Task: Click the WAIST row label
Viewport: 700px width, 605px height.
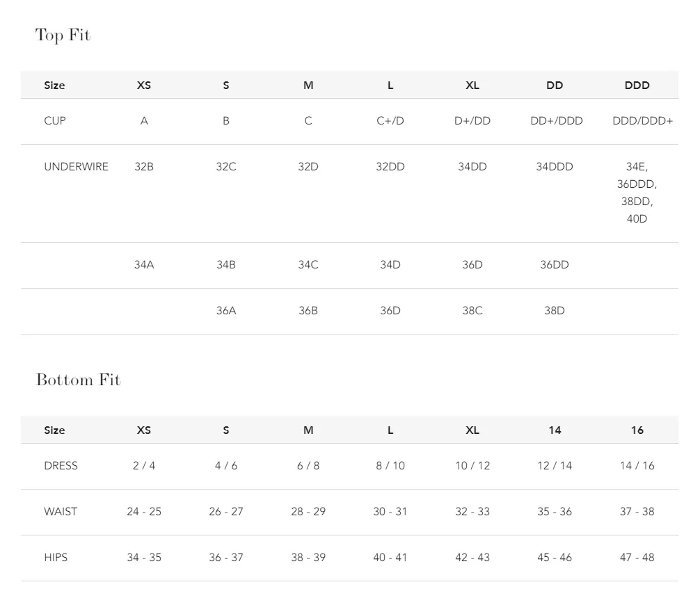Action: pyautogui.click(x=61, y=512)
